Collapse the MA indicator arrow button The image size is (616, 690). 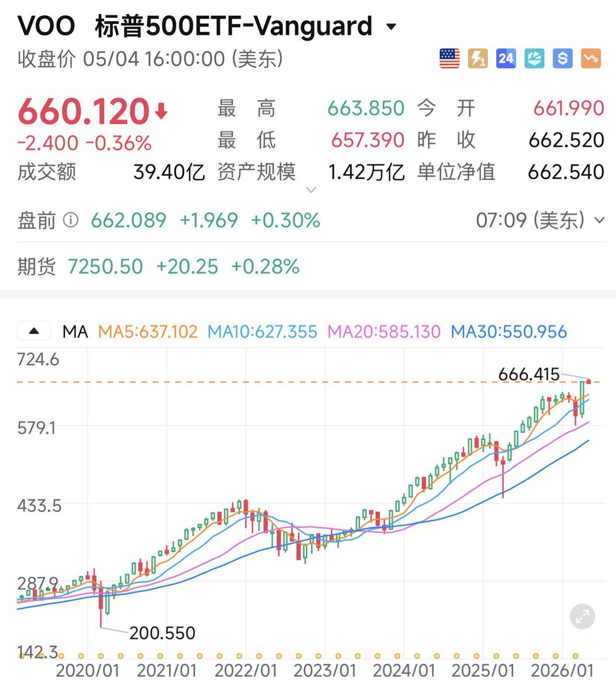34,331
